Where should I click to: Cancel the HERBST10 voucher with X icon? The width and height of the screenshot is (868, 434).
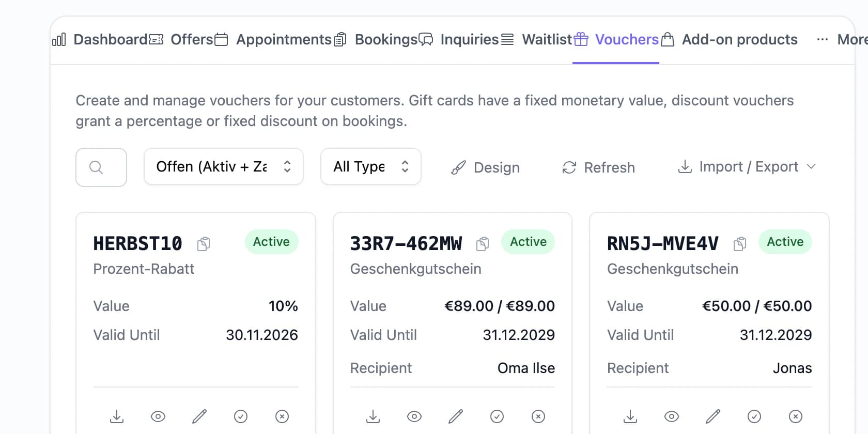click(282, 416)
